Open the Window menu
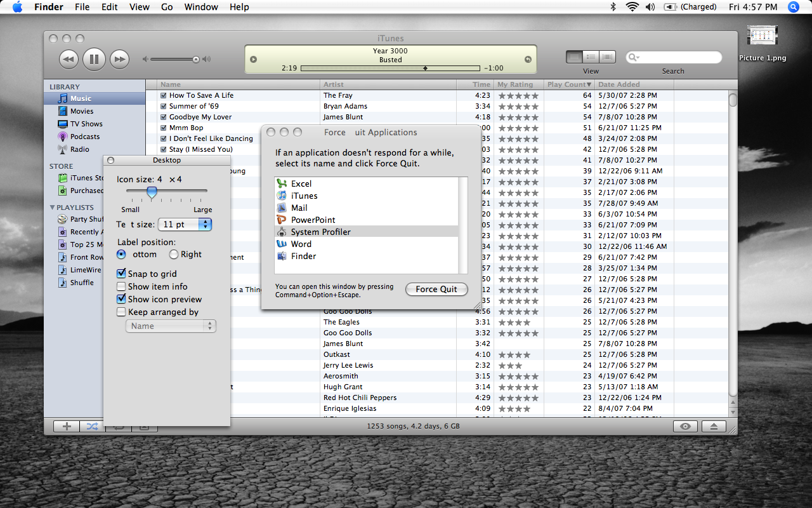Viewport: 812px width, 508px height. point(200,7)
